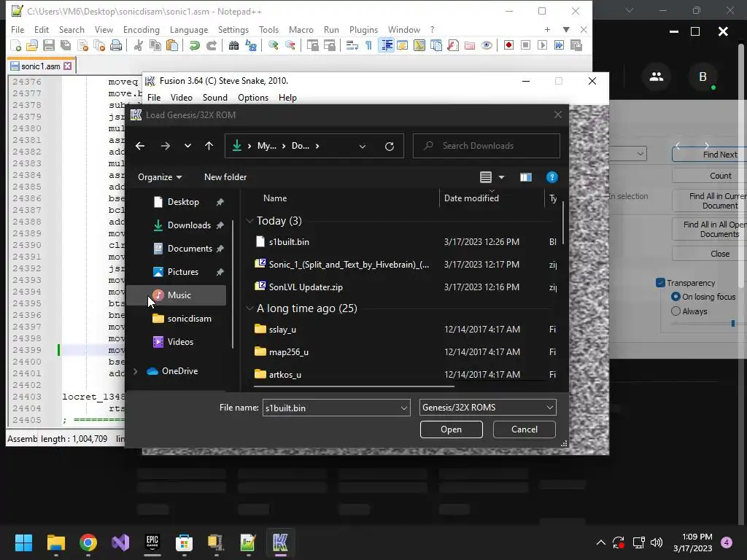
Task: Go up one folder with up arrow
Action: (209, 146)
